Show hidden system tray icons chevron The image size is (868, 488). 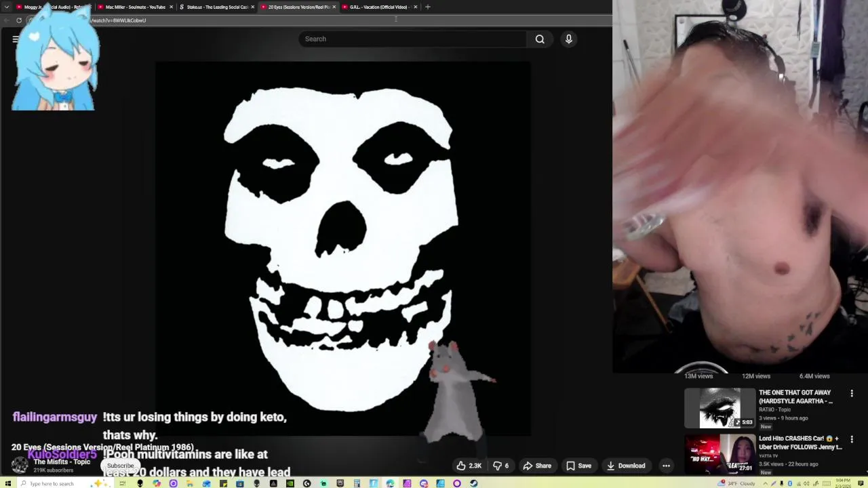pos(766,483)
